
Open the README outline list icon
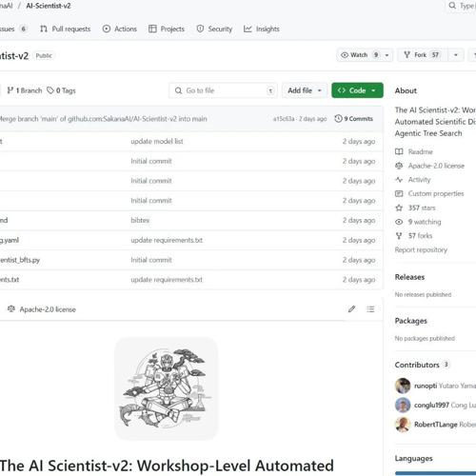point(370,309)
